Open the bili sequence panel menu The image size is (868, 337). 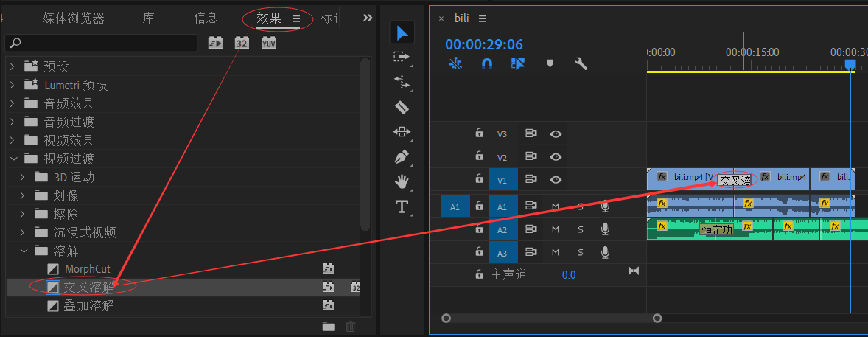[483, 18]
